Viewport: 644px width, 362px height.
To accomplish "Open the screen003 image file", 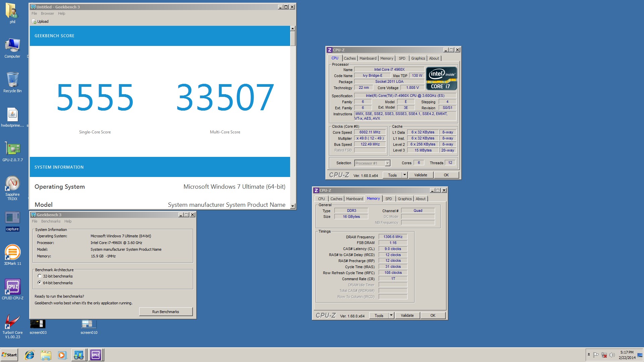I will click(x=38, y=327).
